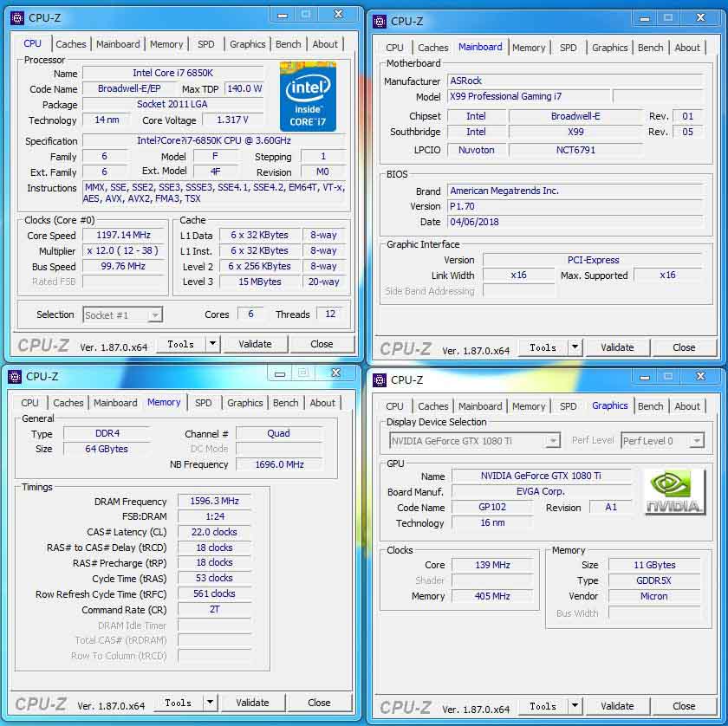Click the Intel Core i7 logo
This screenshot has width=728, height=726.
pyautogui.click(x=308, y=97)
